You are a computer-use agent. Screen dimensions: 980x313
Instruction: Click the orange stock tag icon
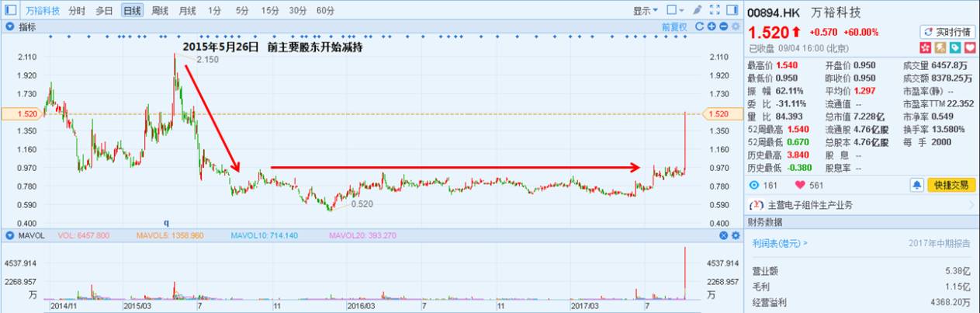pyautogui.click(x=942, y=47)
